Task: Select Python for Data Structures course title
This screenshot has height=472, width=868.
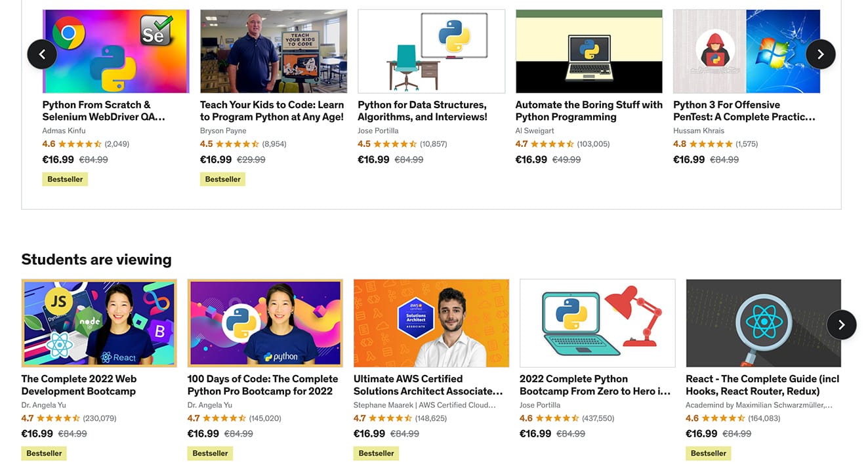Action: 423,111
